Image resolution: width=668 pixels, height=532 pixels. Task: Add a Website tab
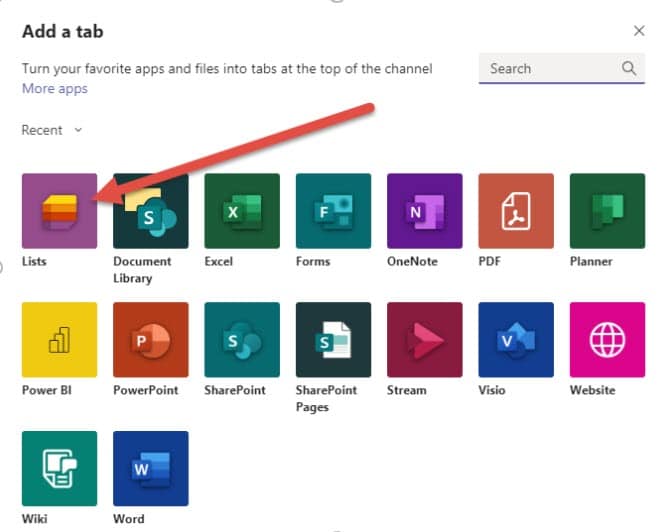click(x=608, y=339)
